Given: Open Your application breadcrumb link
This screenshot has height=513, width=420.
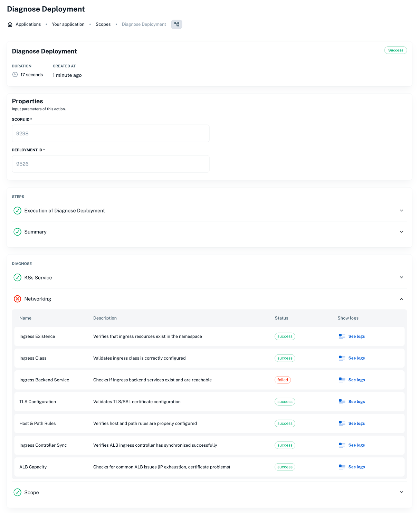Looking at the screenshot, I should tap(68, 25).
